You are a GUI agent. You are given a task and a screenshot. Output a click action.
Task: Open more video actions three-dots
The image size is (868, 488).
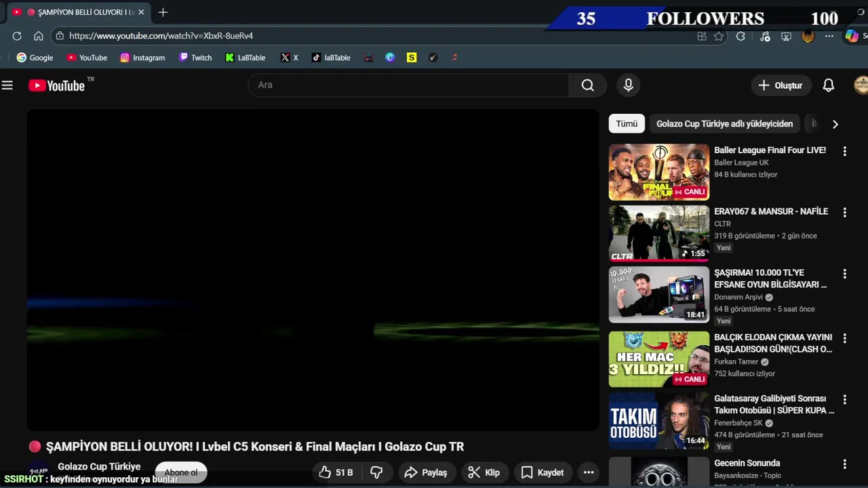(589, 472)
